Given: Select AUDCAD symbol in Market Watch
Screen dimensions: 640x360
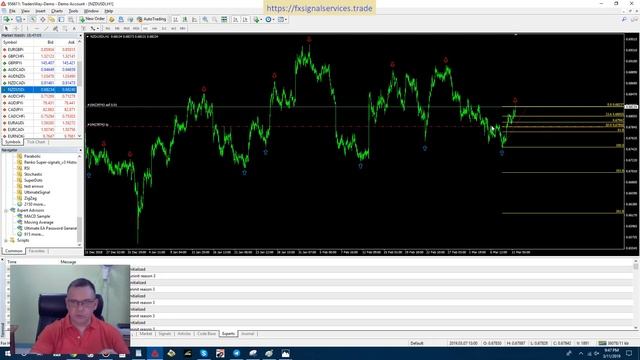Looking at the screenshot, I should pyautogui.click(x=16, y=69).
